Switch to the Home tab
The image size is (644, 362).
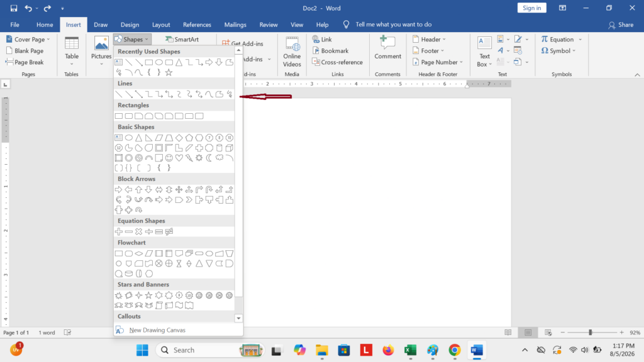coord(45,25)
